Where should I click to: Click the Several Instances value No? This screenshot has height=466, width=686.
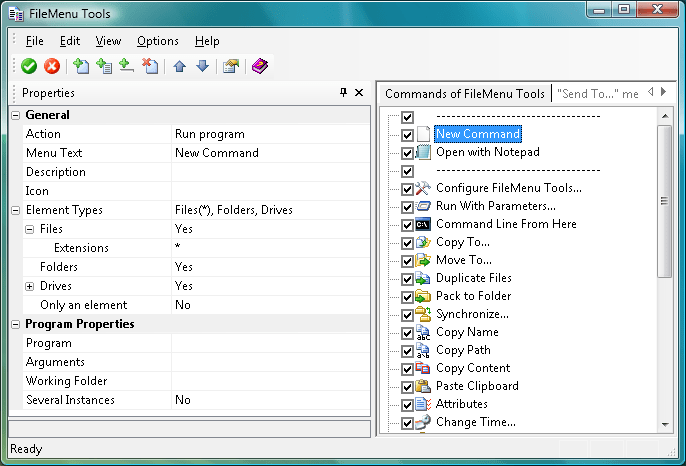(182, 400)
